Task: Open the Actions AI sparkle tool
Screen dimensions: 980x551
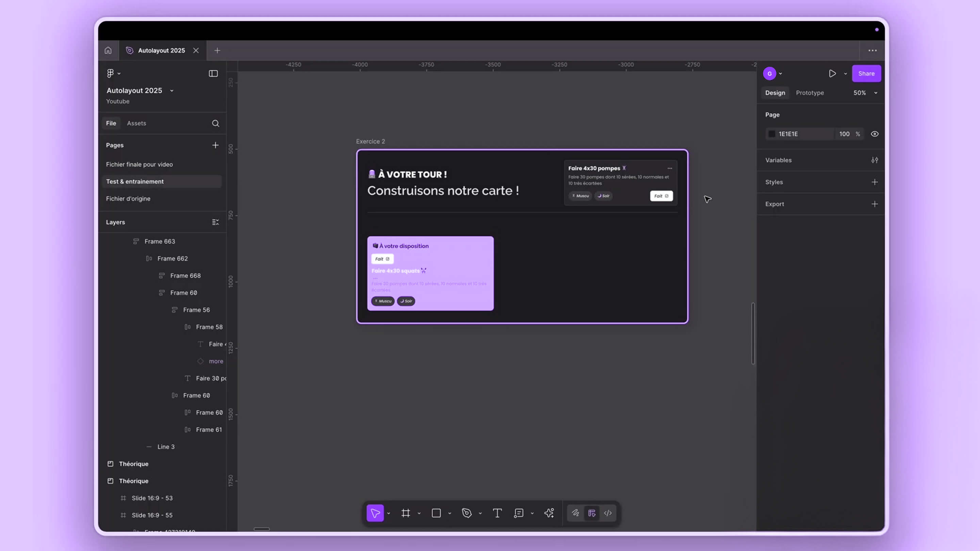Action: click(x=549, y=513)
